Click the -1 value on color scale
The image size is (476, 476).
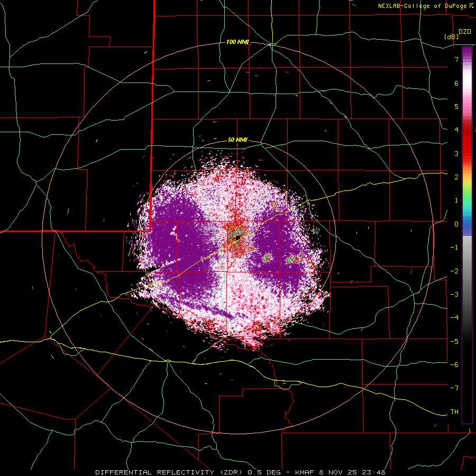[454, 248]
